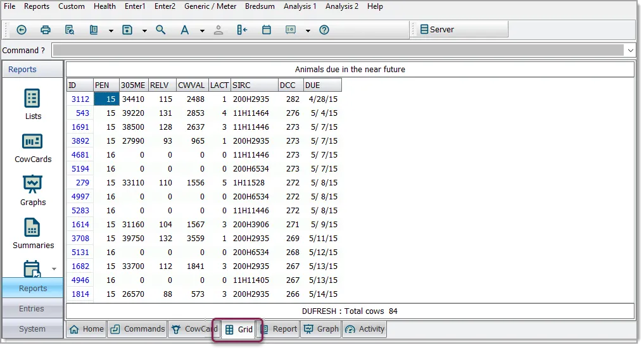Open Lists in the Reports sidebar
Image resolution: width=644 pixels, height=350 pixels.
33,104
